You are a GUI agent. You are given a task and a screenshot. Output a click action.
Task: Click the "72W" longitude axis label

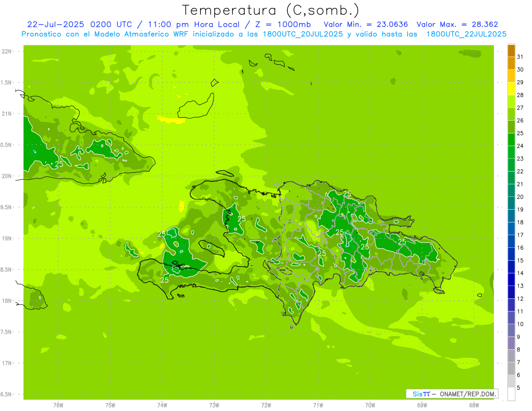click(266, 405)
